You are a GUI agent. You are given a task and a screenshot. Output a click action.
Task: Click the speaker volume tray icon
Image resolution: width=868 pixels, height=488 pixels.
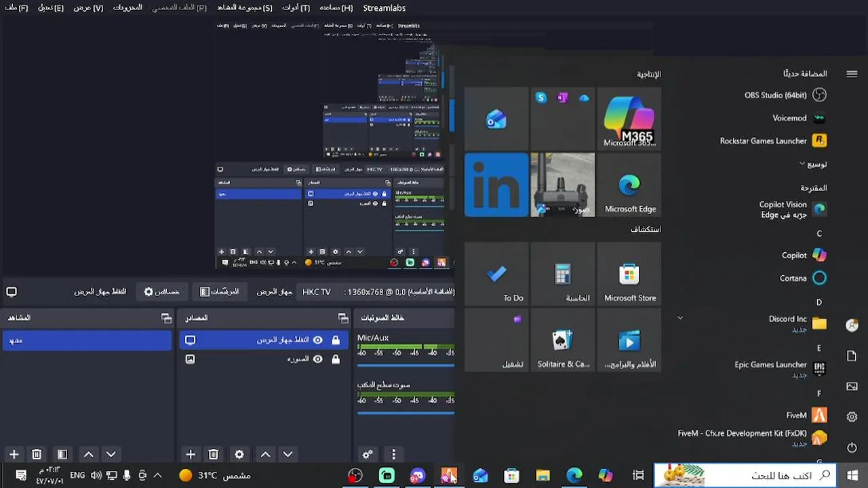[x=96, y=475]
